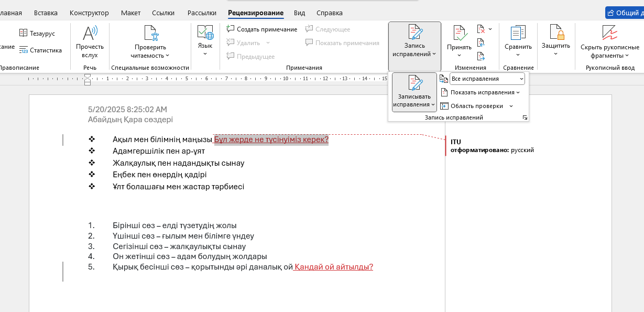Click the text 'Ақыл мен білімнің маңызы'
Screen dimensions: 644x312
[x=162, y=139]
